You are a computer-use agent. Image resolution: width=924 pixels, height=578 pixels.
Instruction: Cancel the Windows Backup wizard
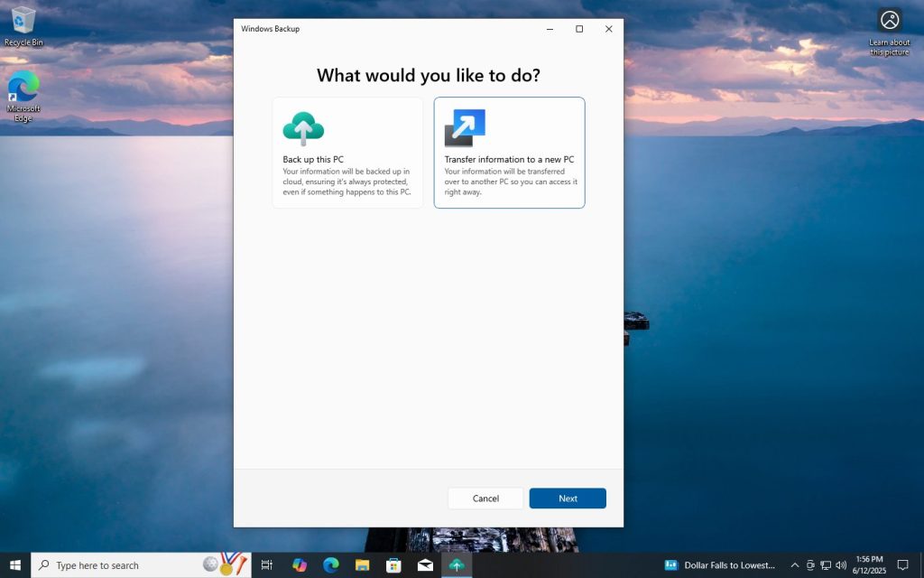(485, 498)
